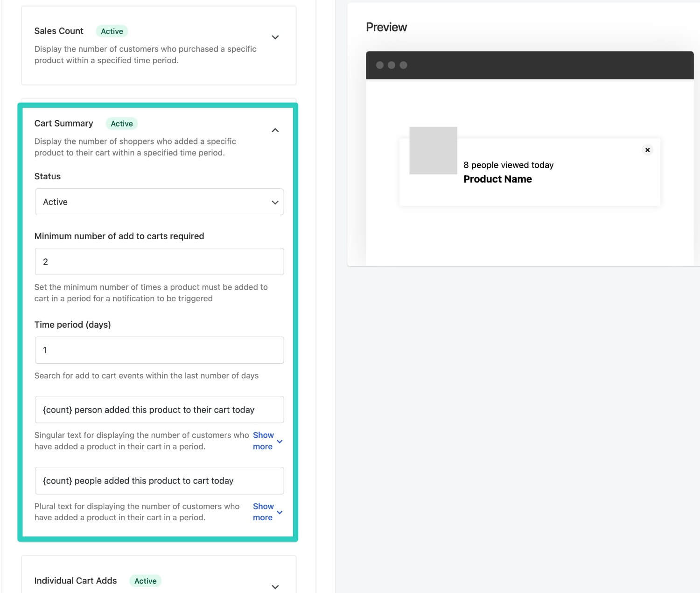Viewport: 700px width, 593px height.
Task: Click the Sales Count description text
Action: pyautogui.click(x=145, y=55)
